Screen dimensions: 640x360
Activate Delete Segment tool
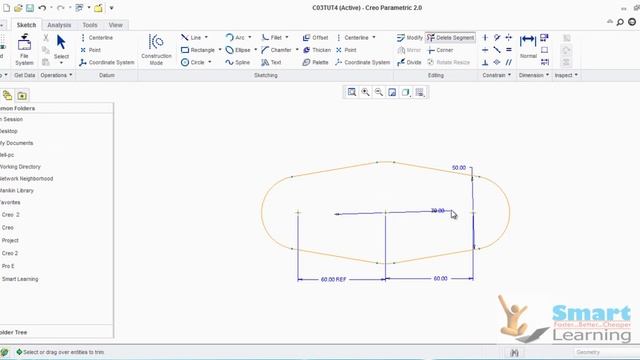tap(450, 38)
